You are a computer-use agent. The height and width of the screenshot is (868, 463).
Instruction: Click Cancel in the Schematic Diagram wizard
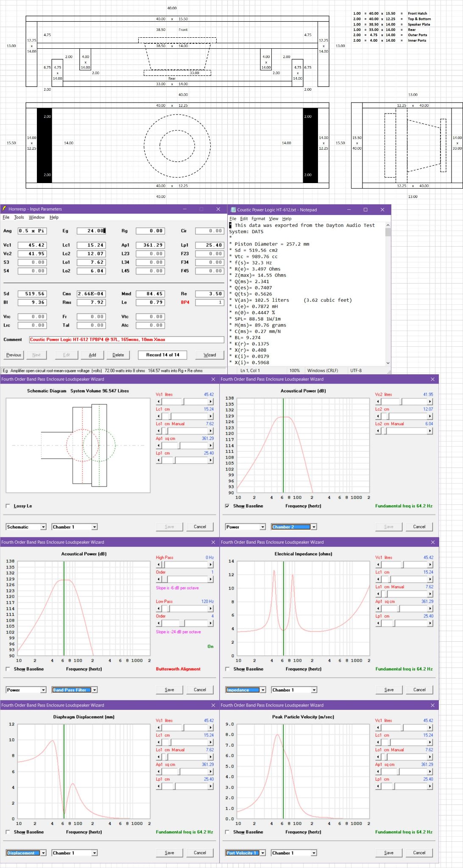200,527
